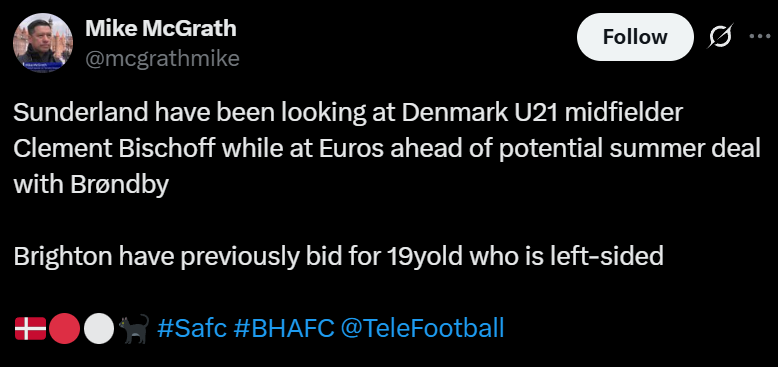778x367 pixels.
Task: Click the word left-sided in tweet
Action: [x=606, y=256]
